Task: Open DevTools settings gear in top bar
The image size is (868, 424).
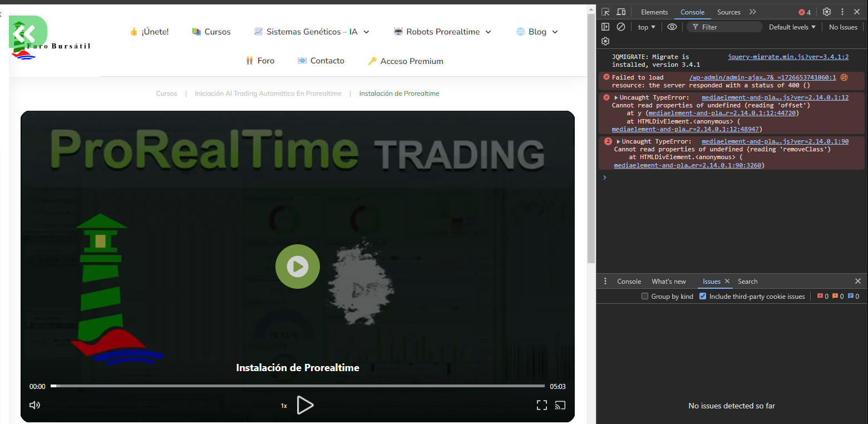Action: coord(827,12)
